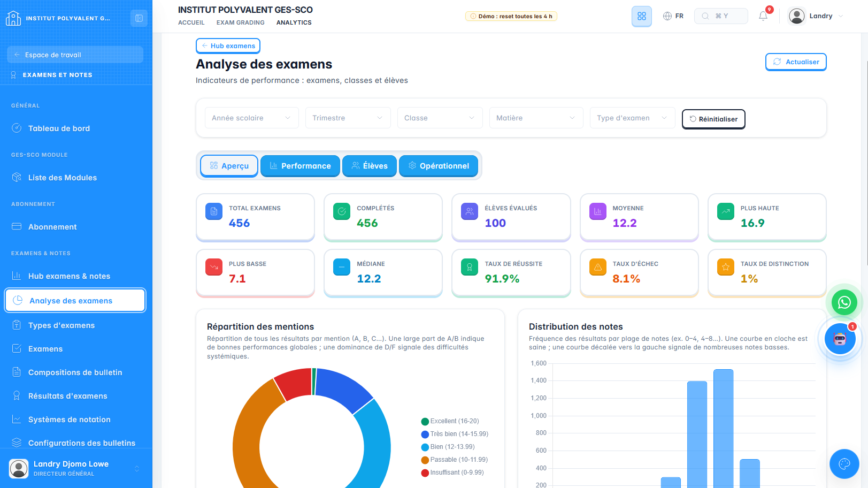Click the Démo reset notice badge
Screen dimensions: 868x488
(x=511, y=16)
